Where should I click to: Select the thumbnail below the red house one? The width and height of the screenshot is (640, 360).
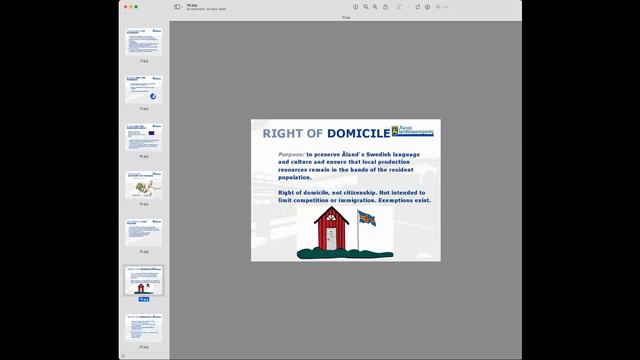144,328
